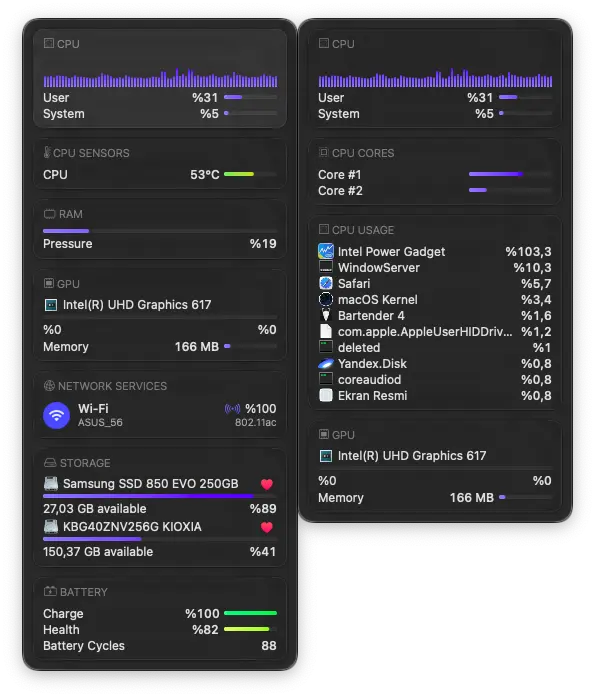Screen dimensions: 595x697
Task: Click the %89 Samsung disk usage value
Action: tap(263, 509)
